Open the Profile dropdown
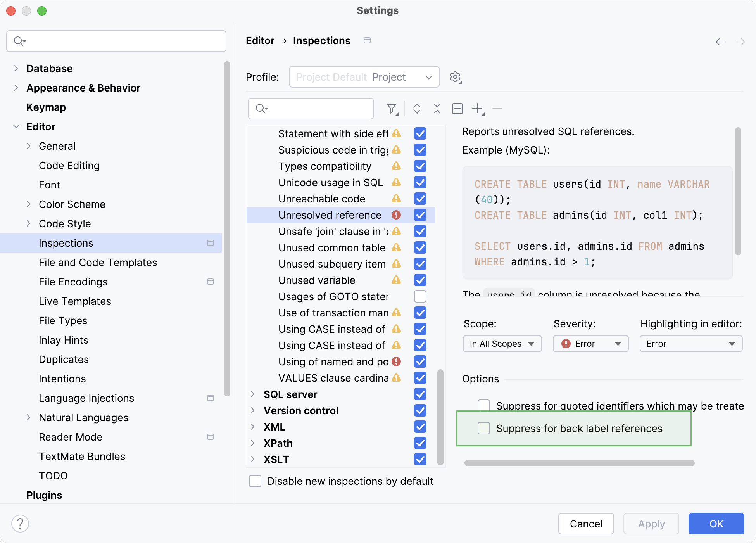This screenshot has width=756, height=543. pos(364,77)
